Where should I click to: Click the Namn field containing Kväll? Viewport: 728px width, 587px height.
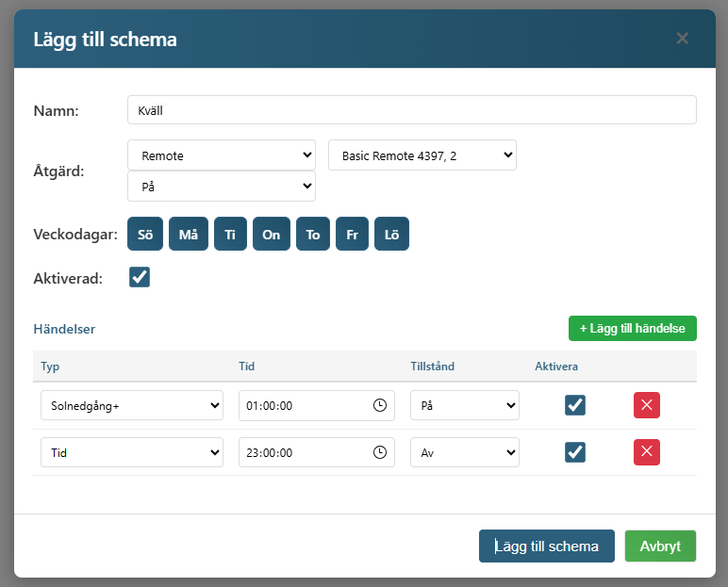(411, 110)
